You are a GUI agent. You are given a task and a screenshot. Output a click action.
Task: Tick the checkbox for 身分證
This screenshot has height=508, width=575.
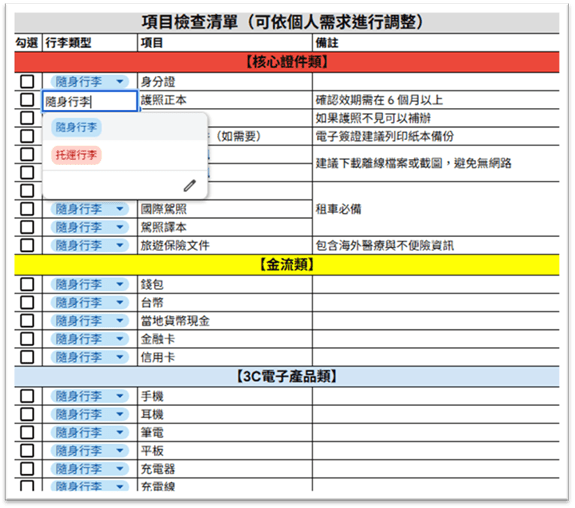[x=27, y=81]
